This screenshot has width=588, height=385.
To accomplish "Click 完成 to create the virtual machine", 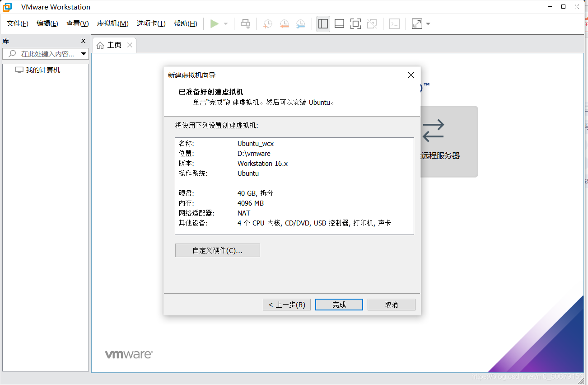I will pos(339,305).
